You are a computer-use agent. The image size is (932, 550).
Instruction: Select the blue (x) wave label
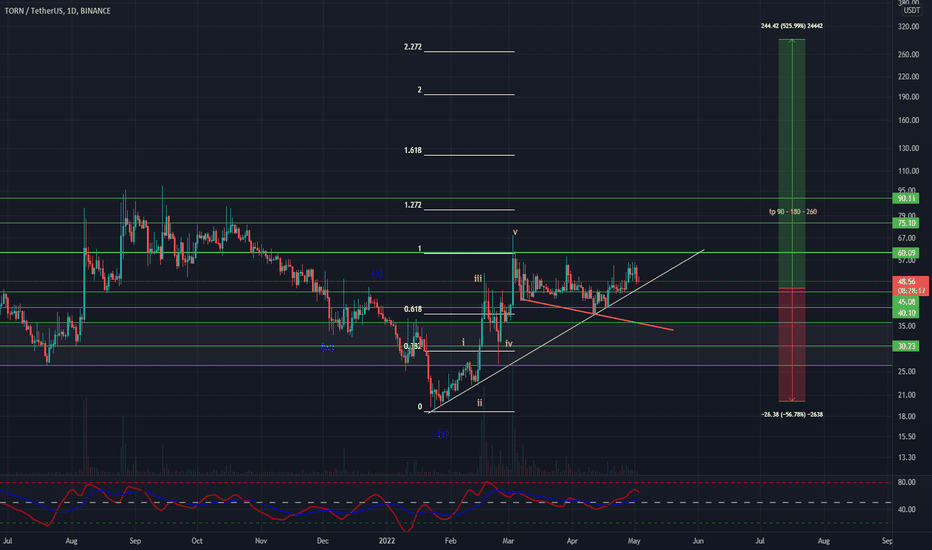377,274
